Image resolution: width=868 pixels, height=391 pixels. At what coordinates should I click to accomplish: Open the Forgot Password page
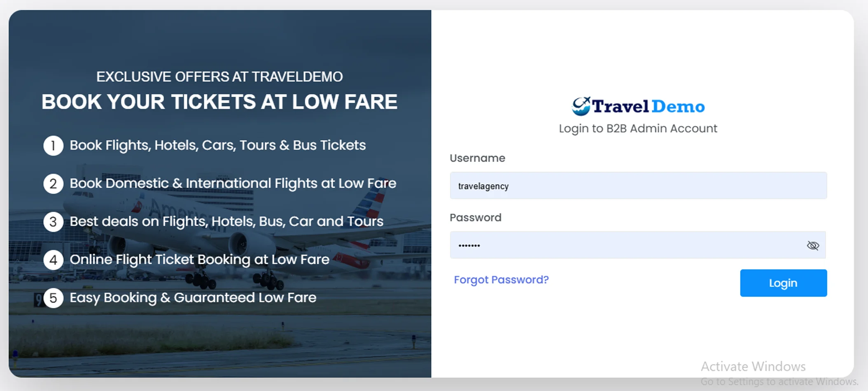pos(501,280)
